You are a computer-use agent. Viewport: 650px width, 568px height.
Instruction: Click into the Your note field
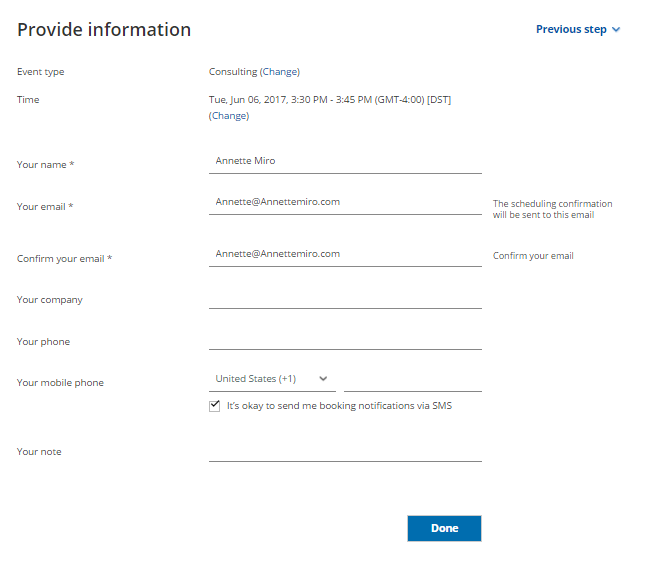click(345, 449)
